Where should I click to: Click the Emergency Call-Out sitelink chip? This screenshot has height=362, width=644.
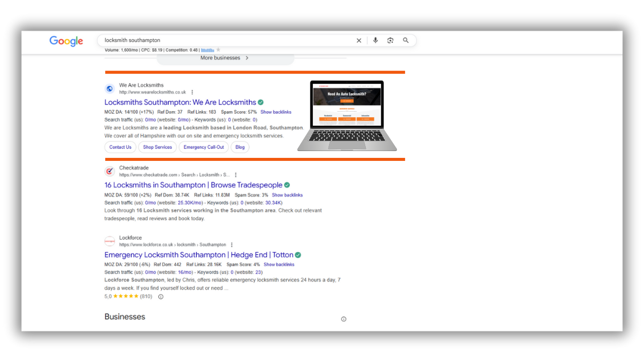(x=204, y=147)
